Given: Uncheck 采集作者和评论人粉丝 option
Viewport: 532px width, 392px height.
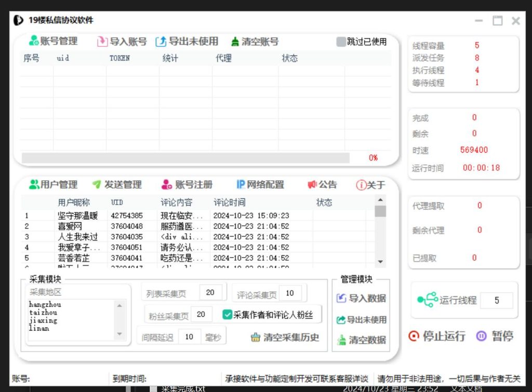Looking at the screenshot, I should point(227,314).
